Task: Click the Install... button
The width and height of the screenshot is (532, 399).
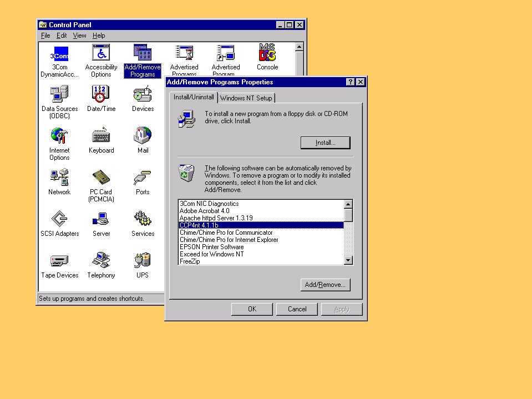Action: click(x=326, y=143)
